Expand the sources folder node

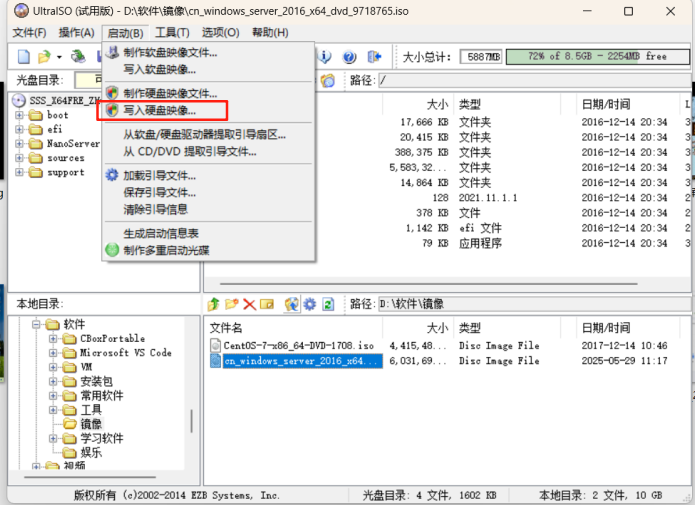click(19, 158)
